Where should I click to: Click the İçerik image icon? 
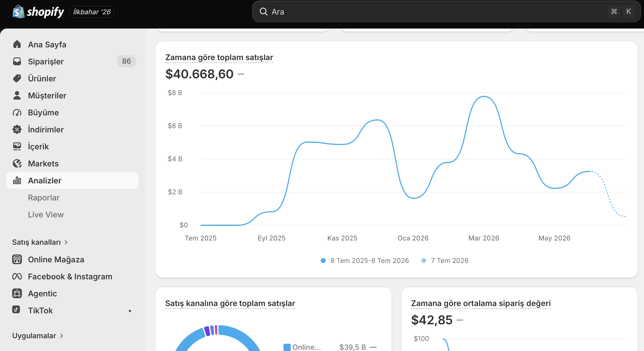[x=17, y=146]
